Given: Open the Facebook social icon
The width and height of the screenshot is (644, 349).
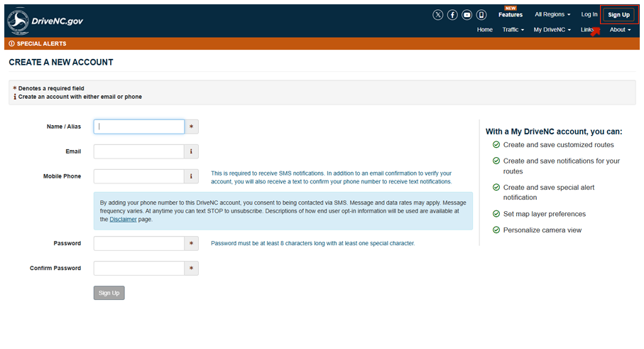Looking at the screenshot, I should 452,15.
